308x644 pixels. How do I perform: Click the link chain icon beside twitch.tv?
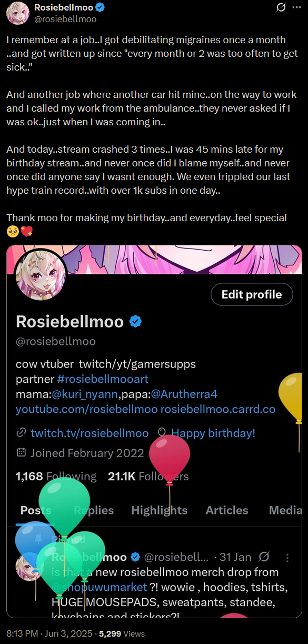[22, 433]
